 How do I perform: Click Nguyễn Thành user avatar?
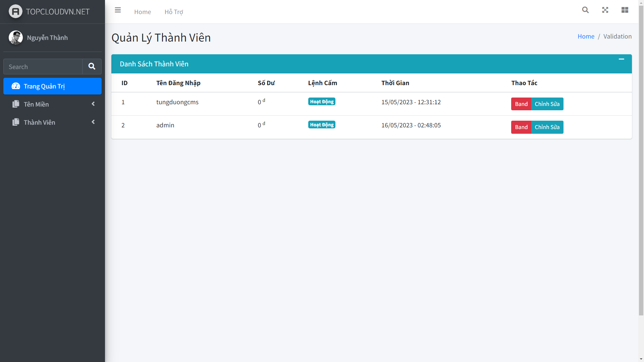[x=15, y=38]
